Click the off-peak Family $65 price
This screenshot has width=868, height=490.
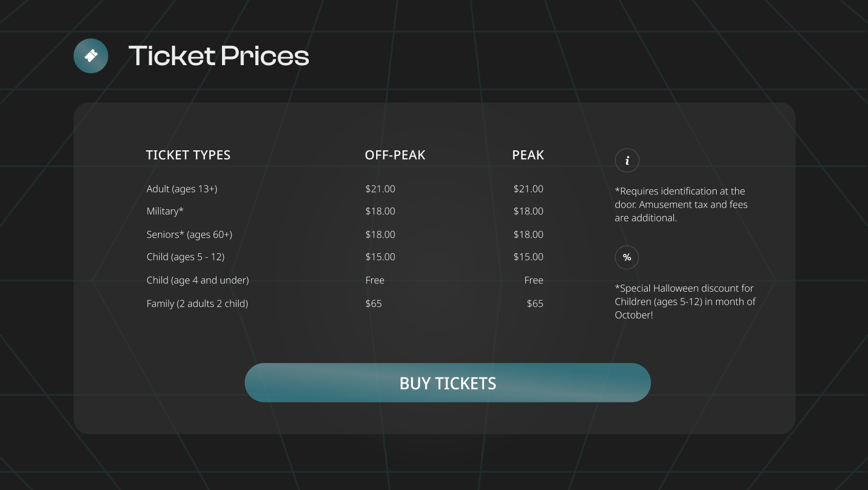(373, 303)
